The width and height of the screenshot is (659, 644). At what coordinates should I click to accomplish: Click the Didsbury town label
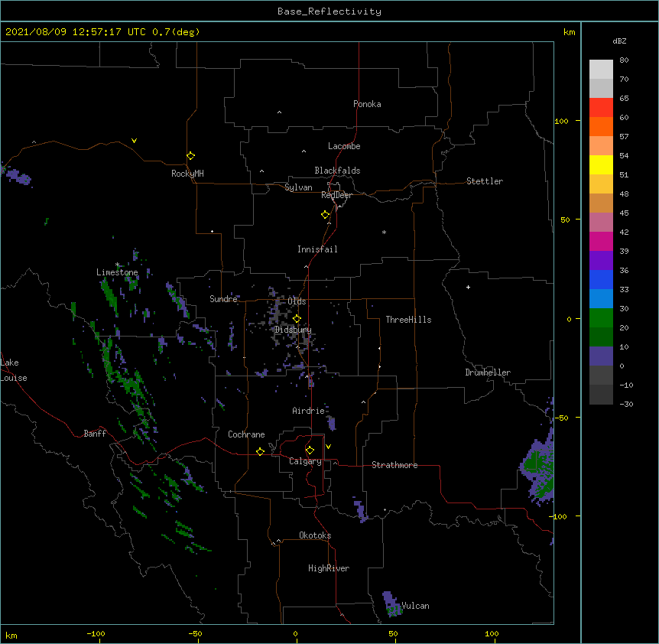[x=293, y=330]
